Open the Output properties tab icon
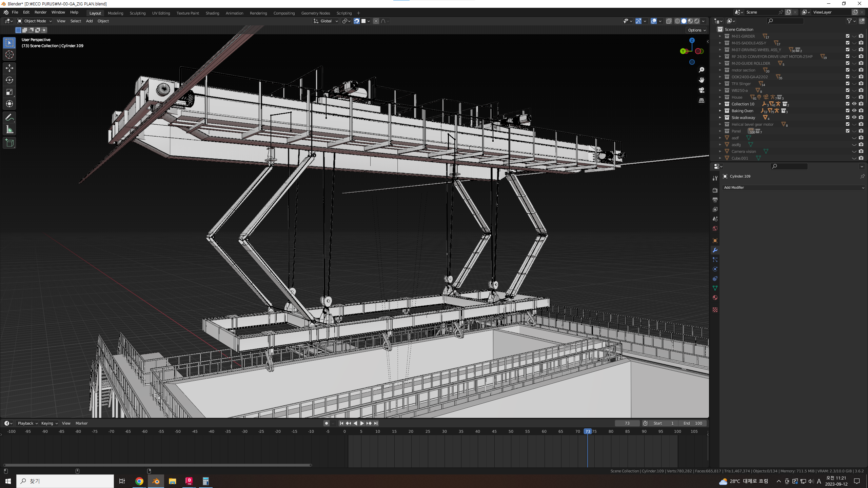 (715, 200)
